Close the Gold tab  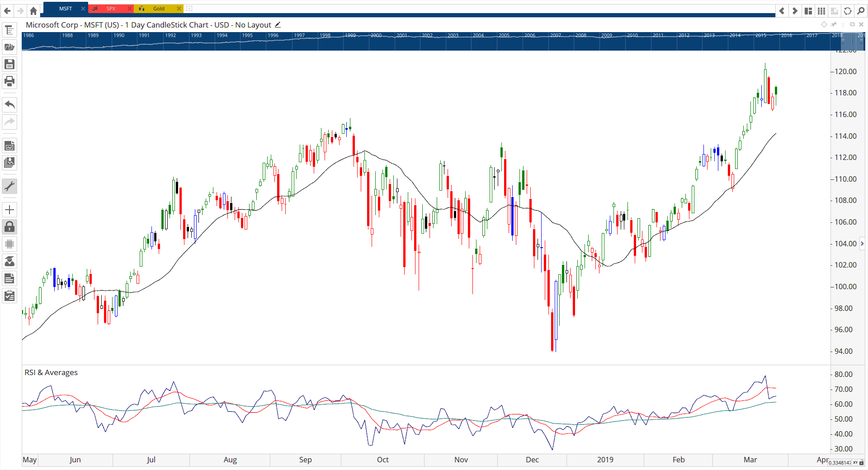tap(179, 9)
